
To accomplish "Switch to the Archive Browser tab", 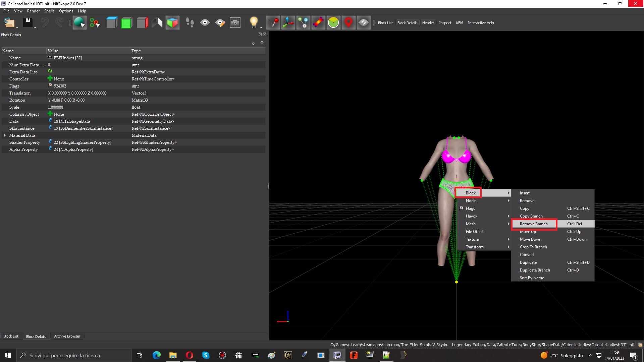I will tap(67, 336).
